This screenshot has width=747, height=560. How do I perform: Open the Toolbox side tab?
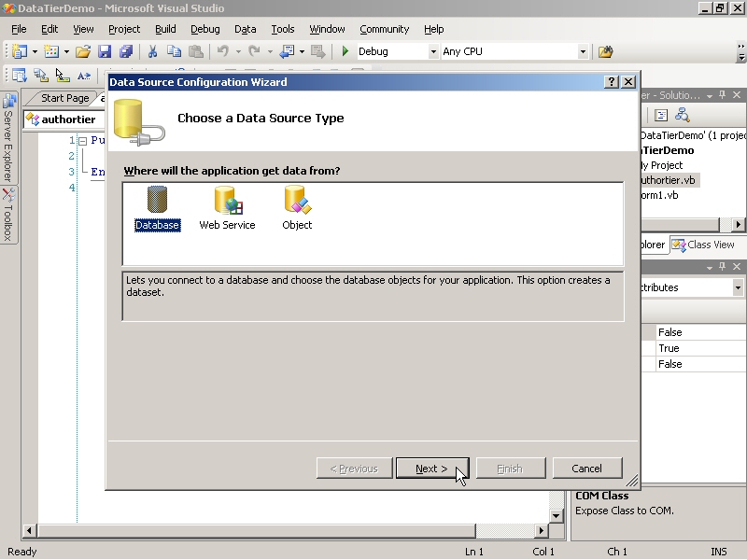[x=8, y=216]
